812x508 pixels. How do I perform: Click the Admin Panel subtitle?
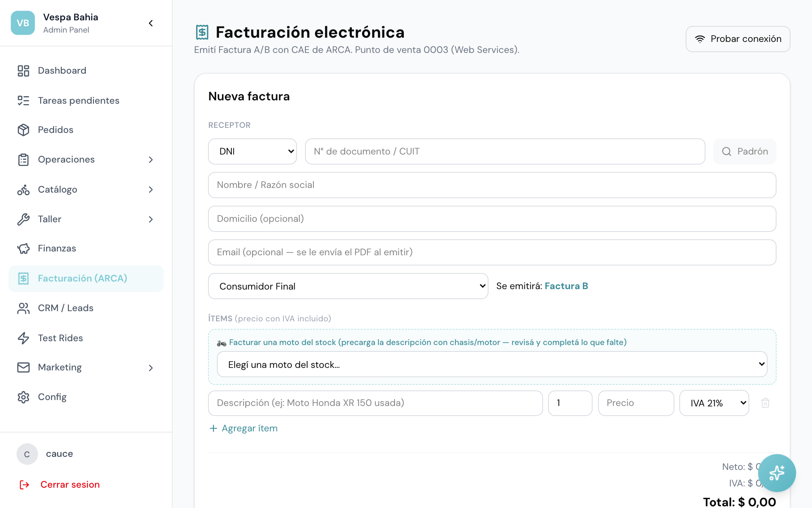(66, 30)
